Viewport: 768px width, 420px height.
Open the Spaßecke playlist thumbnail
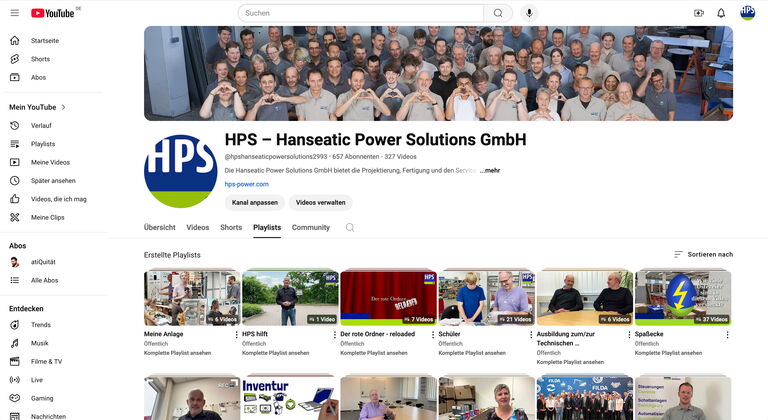pyautogui.click(x=683, y=297)
